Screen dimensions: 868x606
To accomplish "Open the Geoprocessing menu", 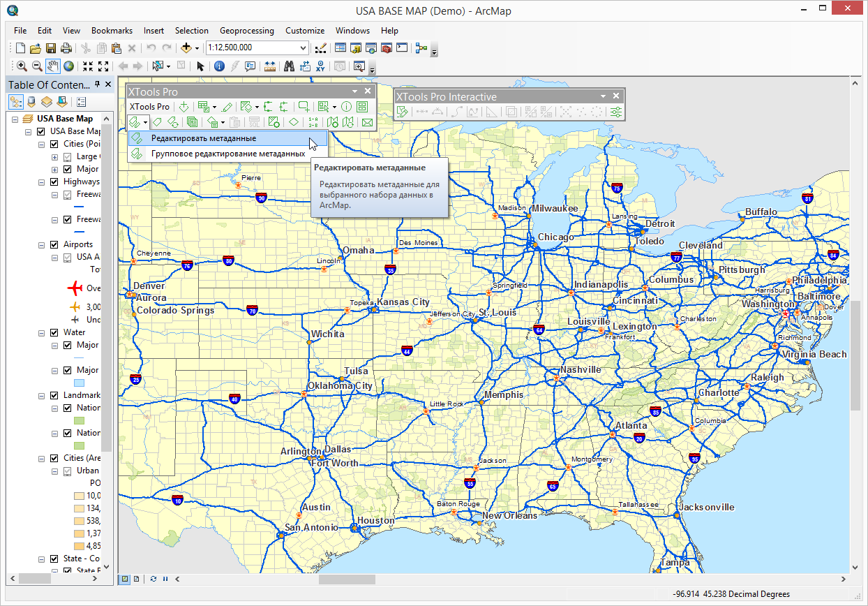I will (246, 31).
